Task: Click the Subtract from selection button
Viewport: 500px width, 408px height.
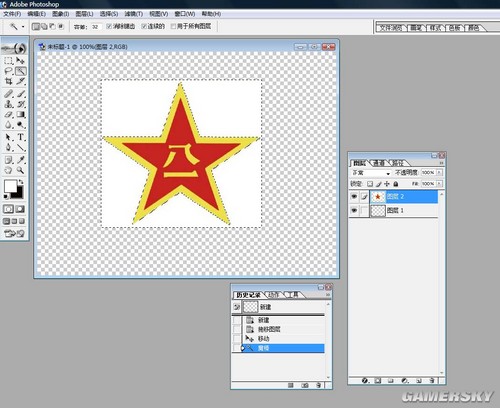Action: pyautogui.click(x=52, y=26)
